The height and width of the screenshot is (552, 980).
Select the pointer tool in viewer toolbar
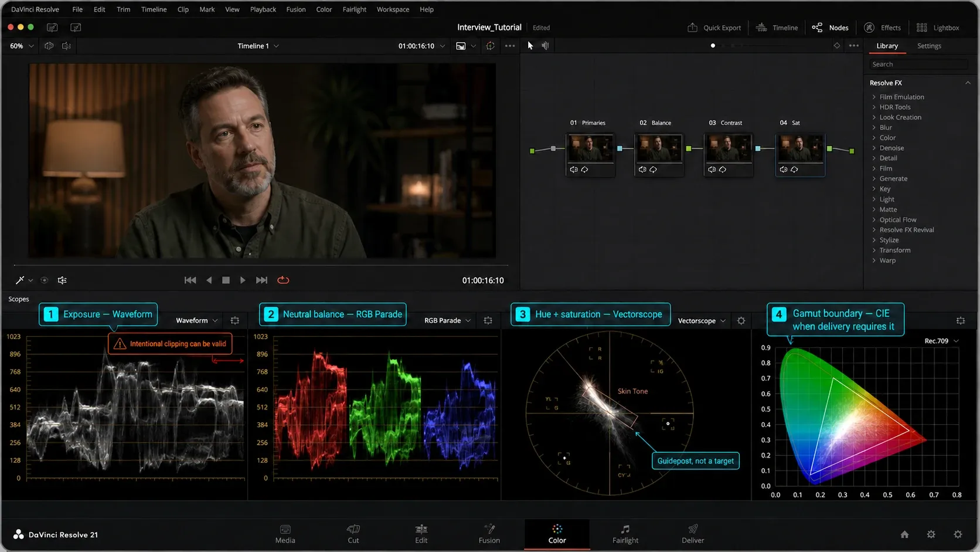530,46
